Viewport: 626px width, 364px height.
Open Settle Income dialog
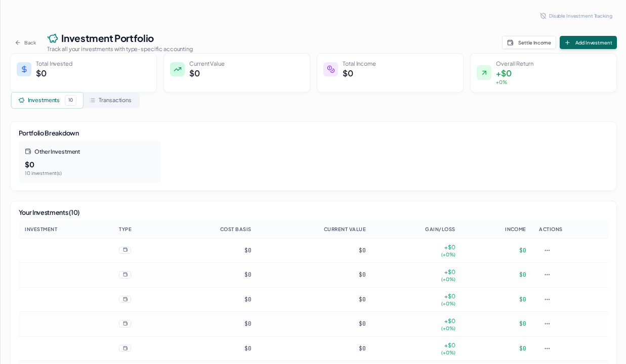point(529,42)
